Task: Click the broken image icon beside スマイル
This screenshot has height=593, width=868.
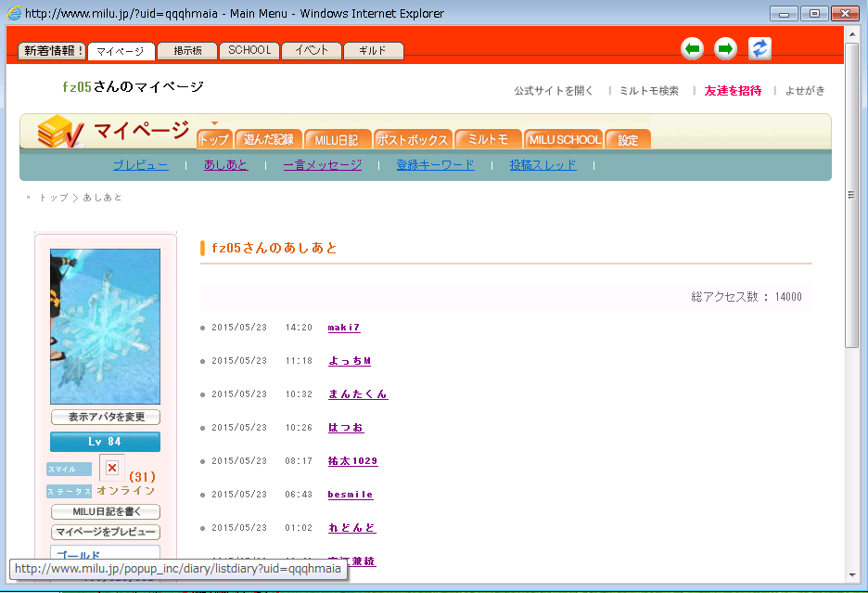Action: [112, 468]
